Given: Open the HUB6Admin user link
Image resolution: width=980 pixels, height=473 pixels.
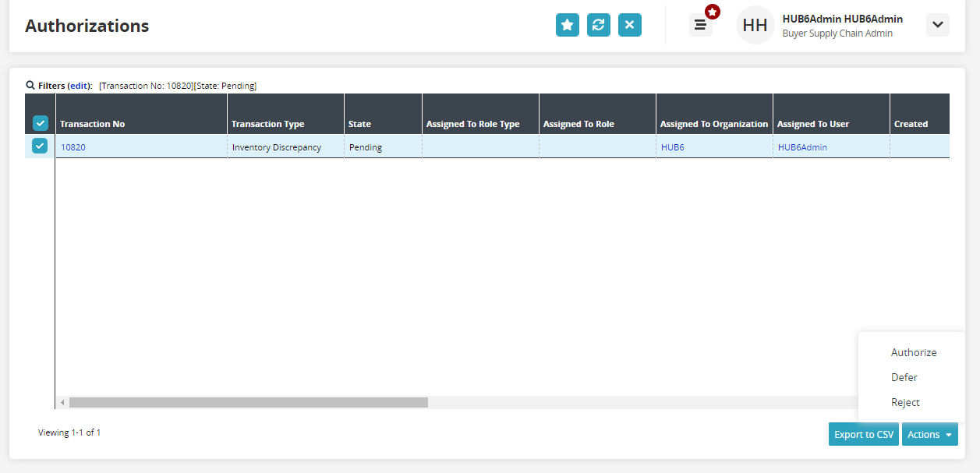Looking at the screenshot, I should pyautogui.click(x=802, y=147).
